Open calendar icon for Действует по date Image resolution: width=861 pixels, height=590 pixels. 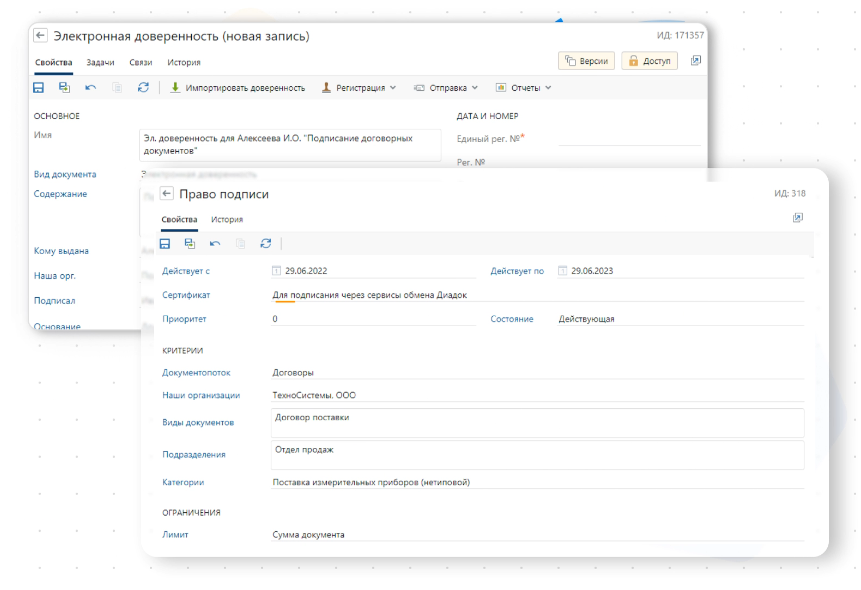(x=563, y=271)
